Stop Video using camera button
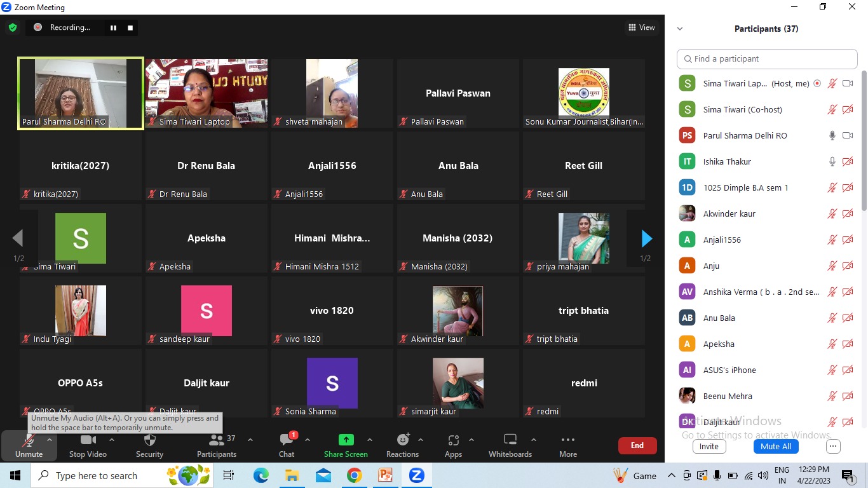868x488 pixels. click(x=88, y=445)
